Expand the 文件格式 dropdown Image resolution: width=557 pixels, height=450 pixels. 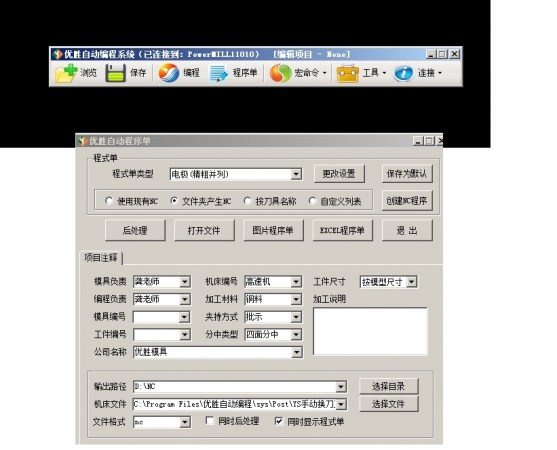(x=184, y=422)
